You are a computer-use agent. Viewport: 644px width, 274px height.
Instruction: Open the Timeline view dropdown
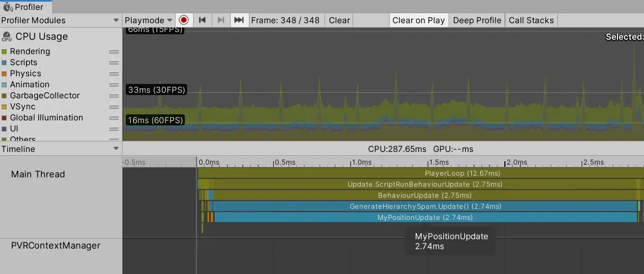[61, 149]
